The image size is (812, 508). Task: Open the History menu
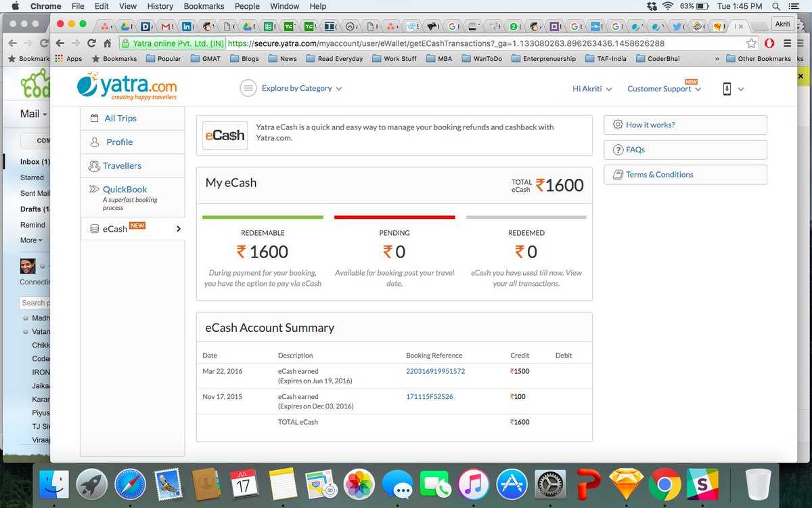tap(160, 6)
